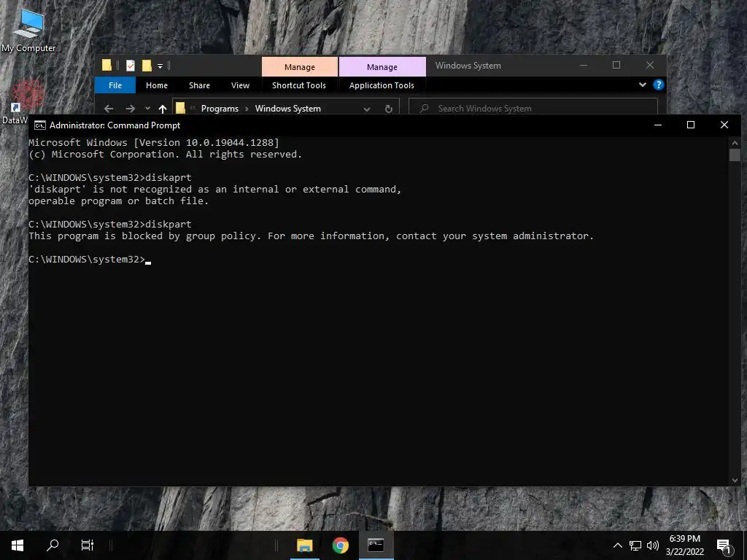747x560 pixels.
Task: Click the 'blocked by group policy' message line
Action: 311,236
